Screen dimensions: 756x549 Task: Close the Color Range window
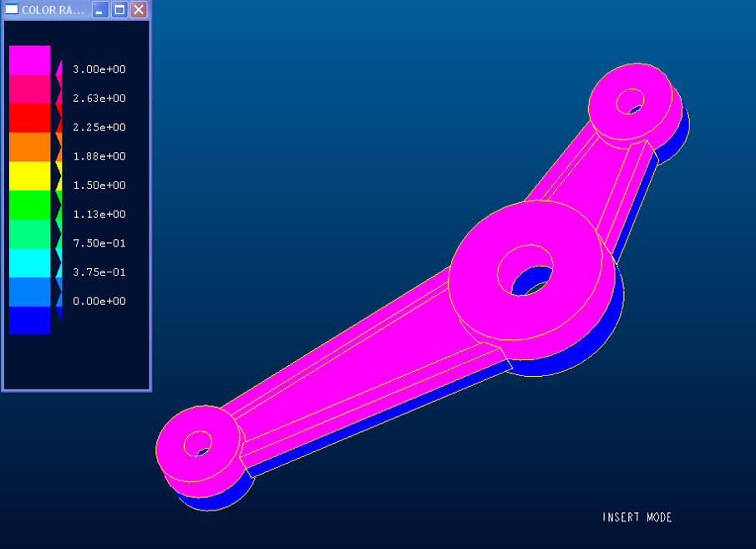139,10
